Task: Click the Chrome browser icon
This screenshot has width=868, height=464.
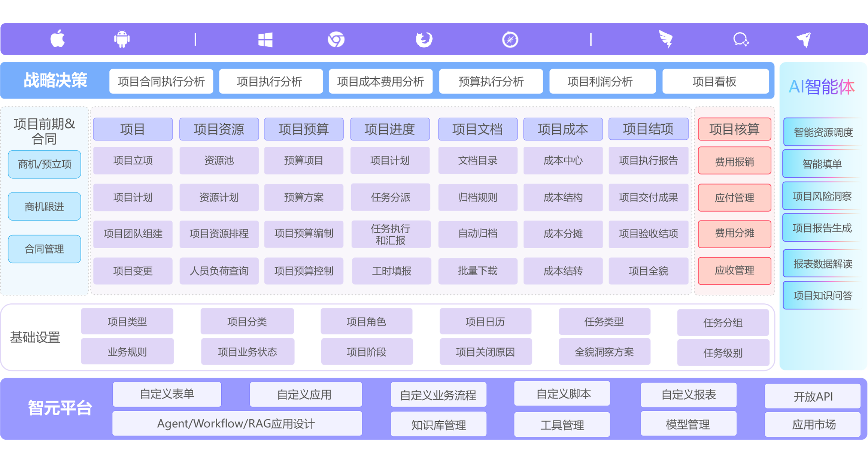Action: (x=336, y=39)
